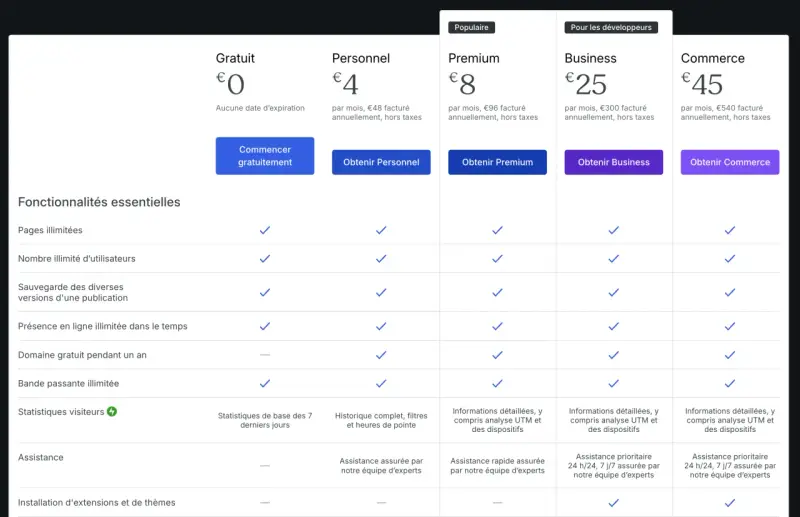Click the Pages illimitées feature label
Screen dimensions: 800x517
coord(50,230)
